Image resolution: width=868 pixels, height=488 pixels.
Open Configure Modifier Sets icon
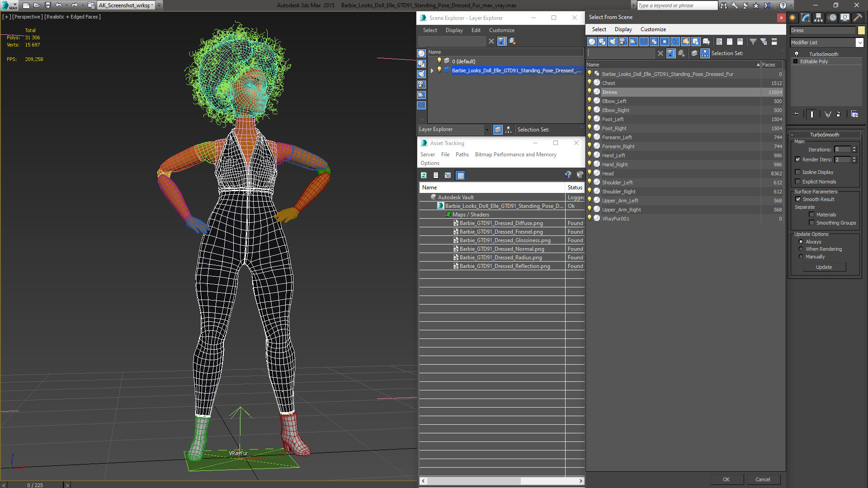pyautogui.click(x=854, y=114)
